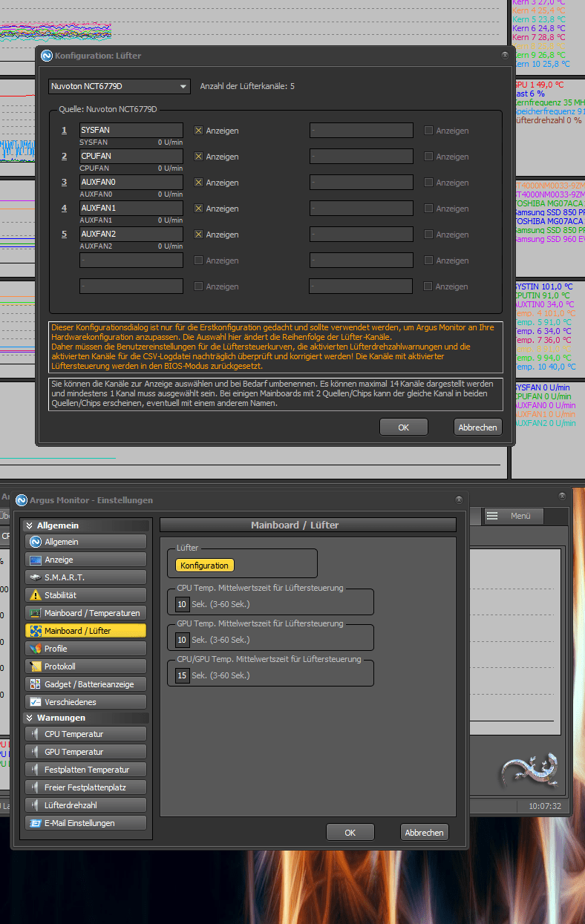The width and height of the screenshot is (585, 924).
Task: Cancel the Konfiguration: Lüfter dialog via Abbrechen
Action: (x=478, y=427)
